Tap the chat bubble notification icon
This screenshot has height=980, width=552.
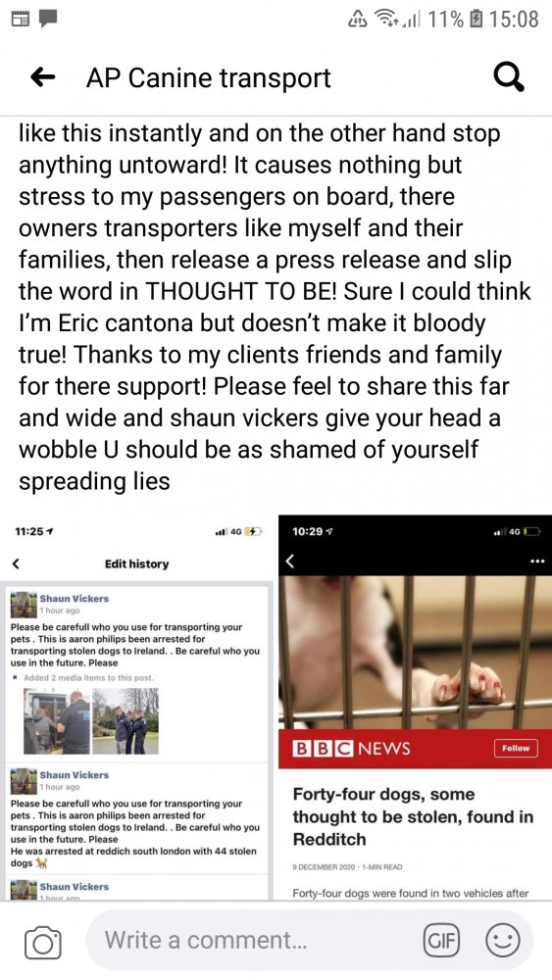[49, 18]
